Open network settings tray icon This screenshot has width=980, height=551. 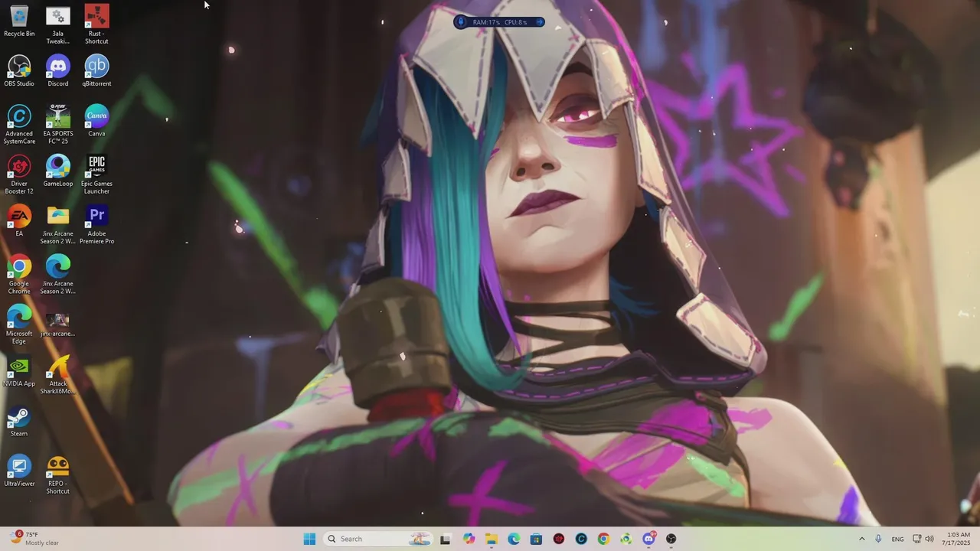pyautogui.click(x=917, y=539)
